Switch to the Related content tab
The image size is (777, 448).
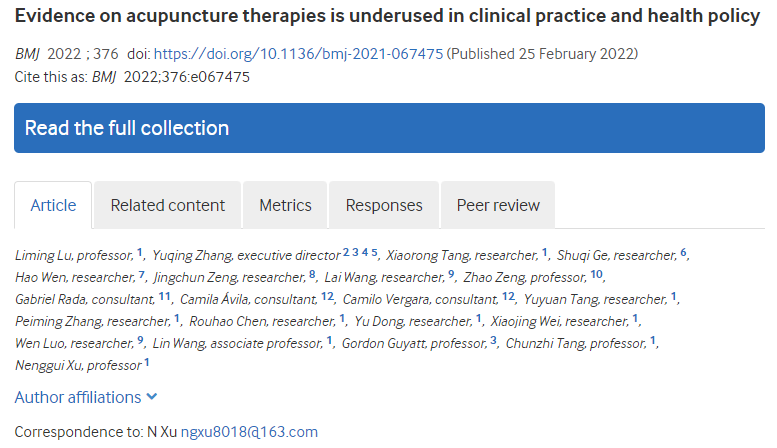[x=167, y=205]
